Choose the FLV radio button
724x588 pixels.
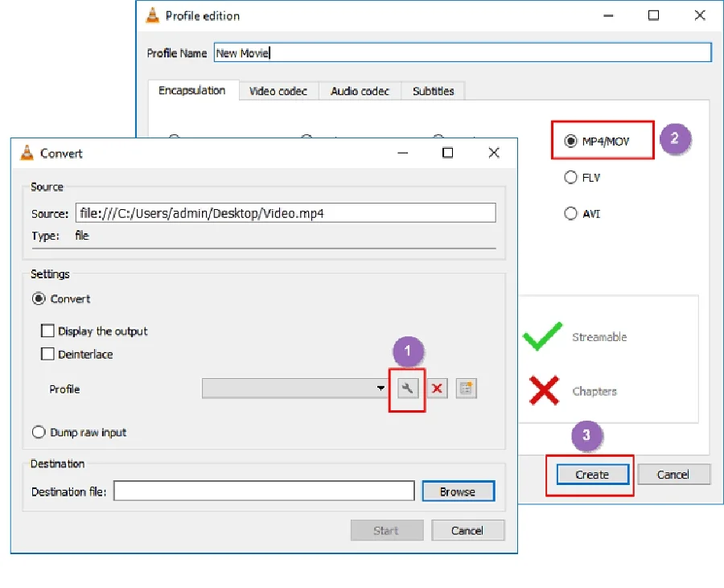pyautogui.click(x=570, y=178)
